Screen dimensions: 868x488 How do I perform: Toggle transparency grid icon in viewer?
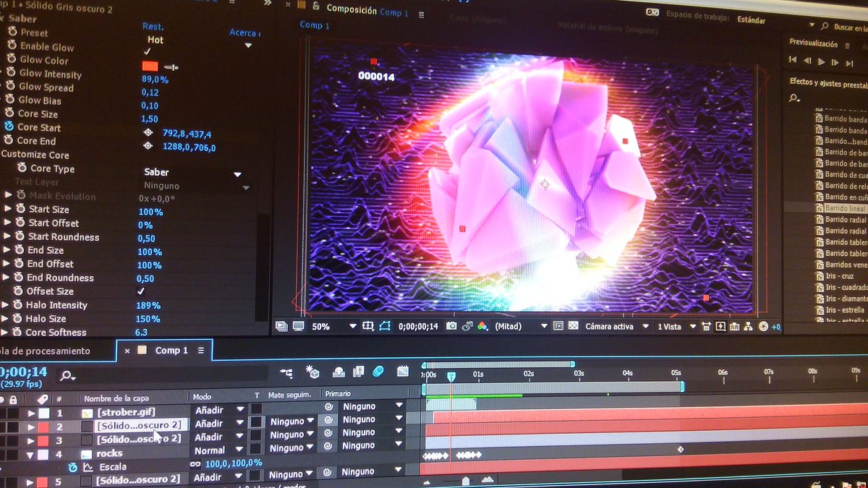pyautogui.click(x=574, y=326)
